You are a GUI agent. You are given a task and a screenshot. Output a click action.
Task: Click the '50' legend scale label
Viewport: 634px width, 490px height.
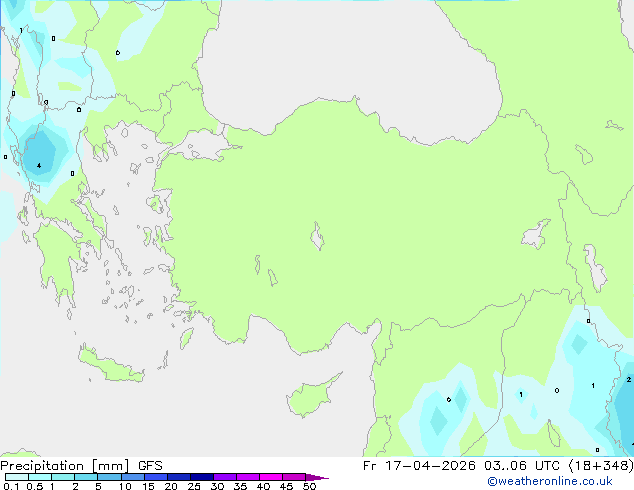309,486
